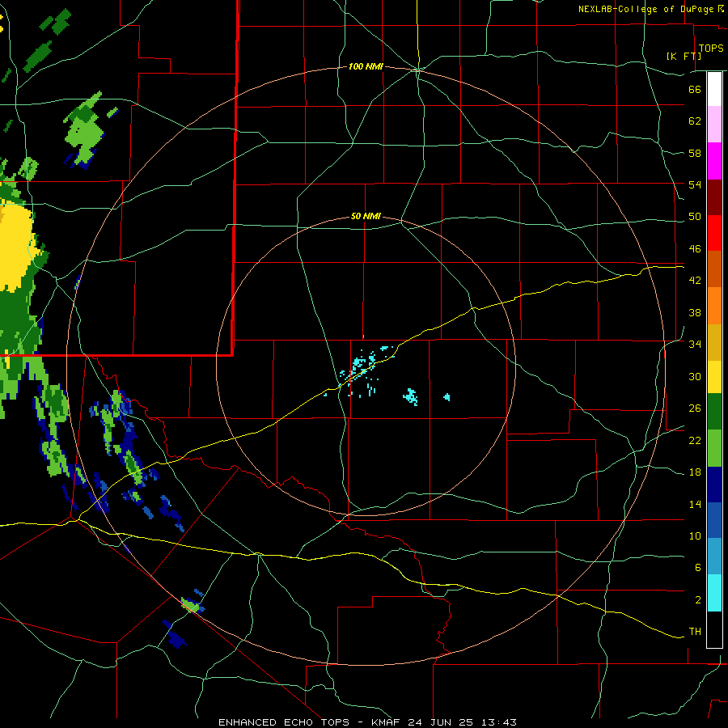This screenshot has height=728, width=728.
Task: Click the 54 legend value
Action: (x=695, y=184)
